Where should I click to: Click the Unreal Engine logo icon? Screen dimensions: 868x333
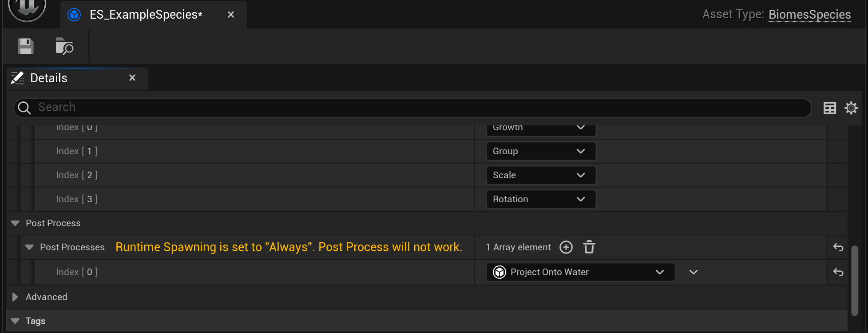click(27, 8)
